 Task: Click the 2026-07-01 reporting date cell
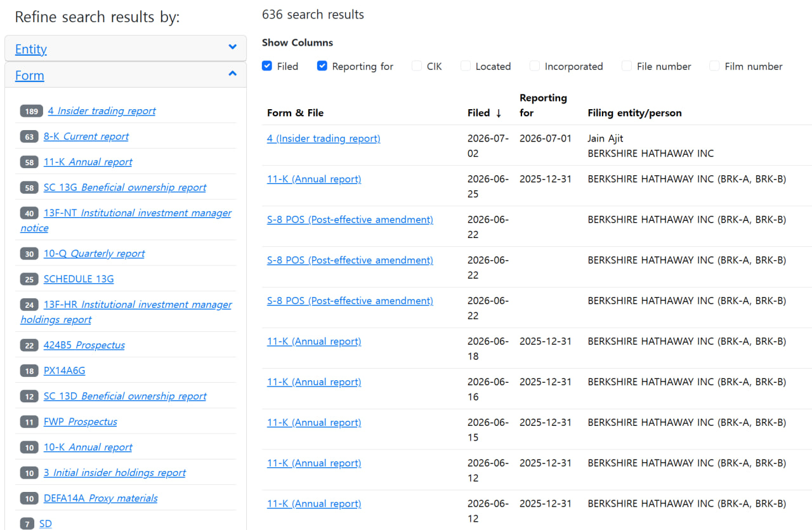546,138
